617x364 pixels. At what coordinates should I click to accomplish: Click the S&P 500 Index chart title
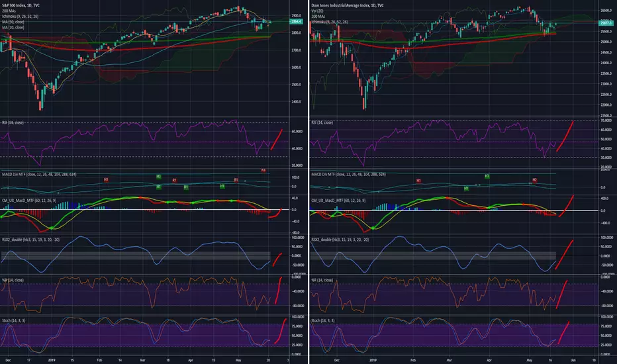point(21,5)
